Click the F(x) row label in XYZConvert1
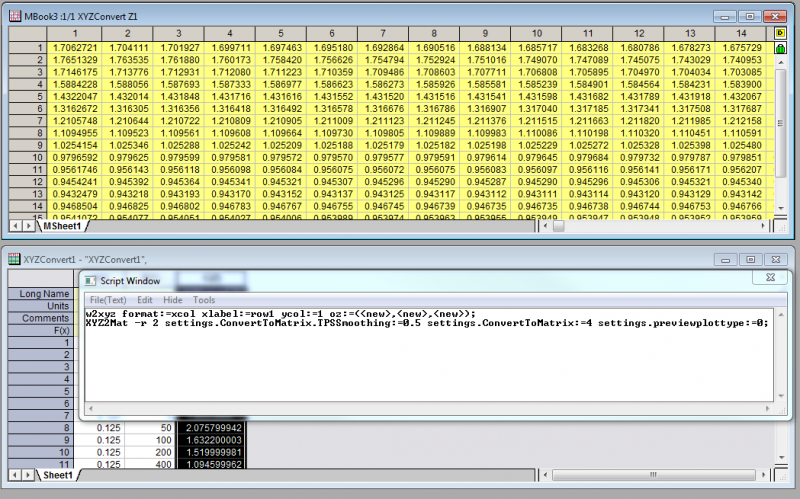 tap(41, 331)
